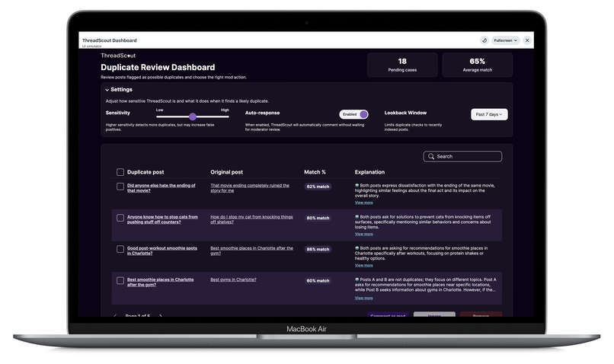Open 'Anyone know how to stop cats' post
The image size is (614, 364).
162,219
